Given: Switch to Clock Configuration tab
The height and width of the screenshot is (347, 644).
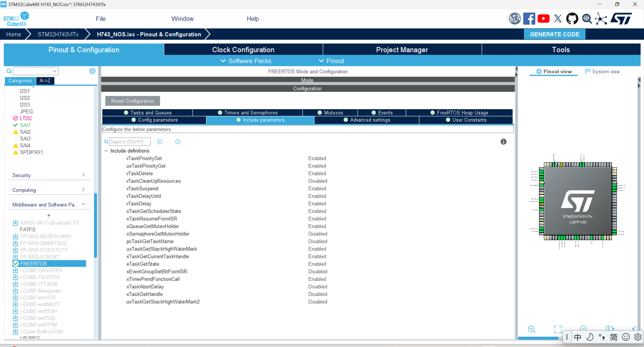Looking at the screenshot, I should (x=243, y=50).
